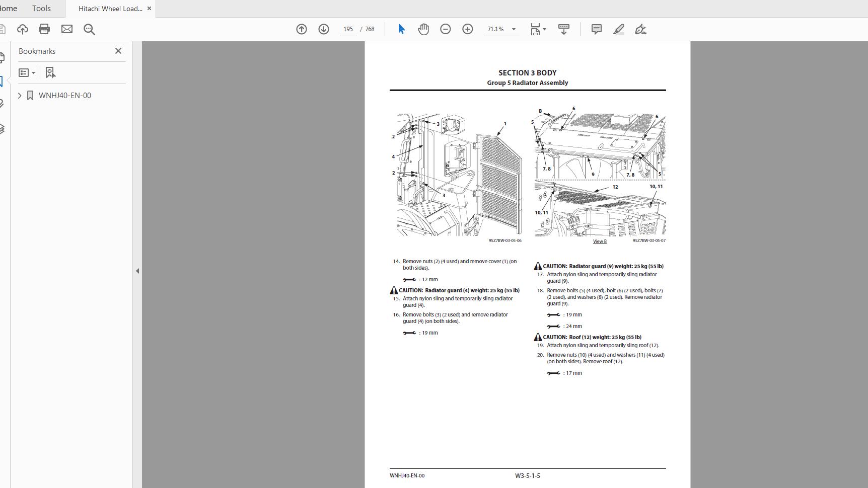This screenshot has height=488, width=868.
Task: Go to the next page arrow
Action: [x=324, y=29]
